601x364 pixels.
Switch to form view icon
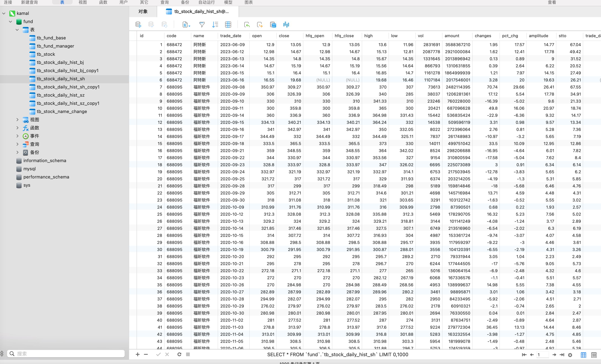click(x=594, y=355)
